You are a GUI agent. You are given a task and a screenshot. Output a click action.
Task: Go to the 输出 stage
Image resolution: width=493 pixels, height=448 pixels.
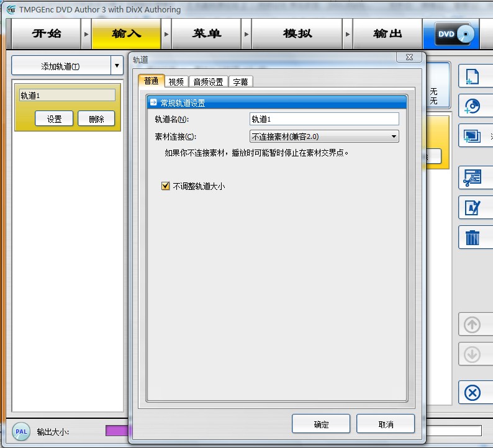387,34
